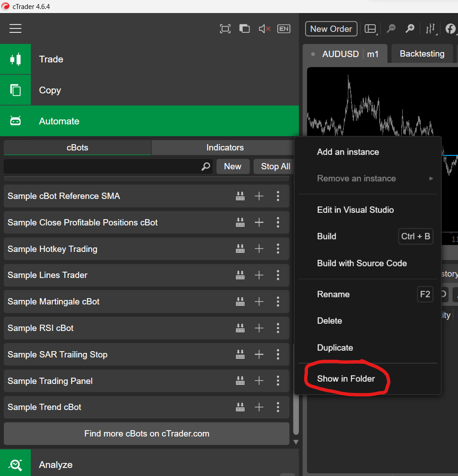This screenshot has height=476, width=458.
Task: Choose Duplicate from the context menu
Action: [368, 348]
